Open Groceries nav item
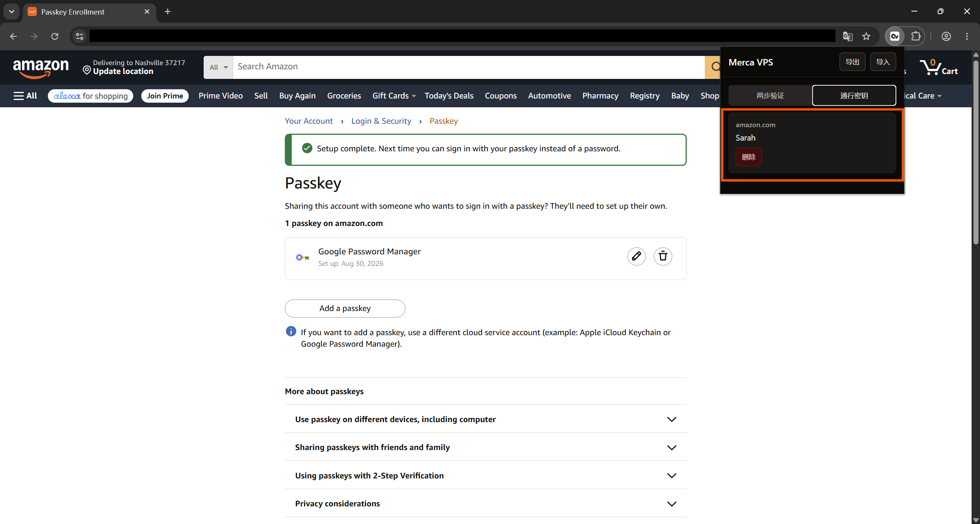This screenshot has width=980, height=524. [x=344, y=96]
